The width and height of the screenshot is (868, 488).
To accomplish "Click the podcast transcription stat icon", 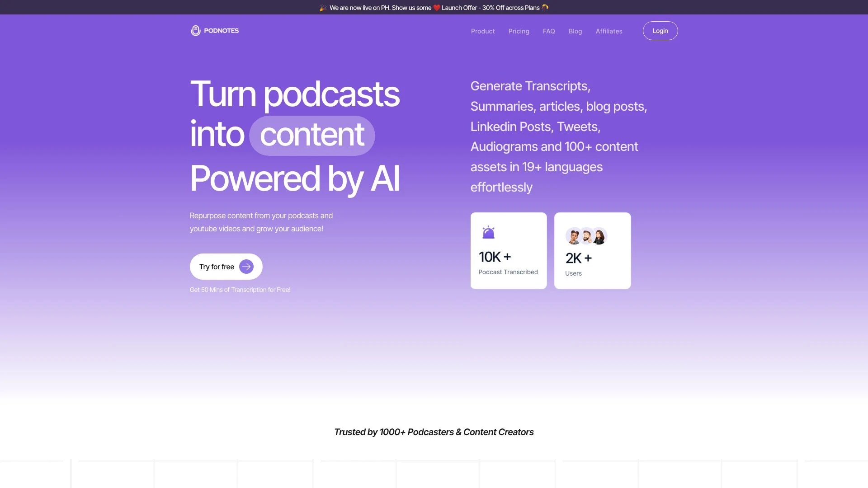I will tap(488, 232).
